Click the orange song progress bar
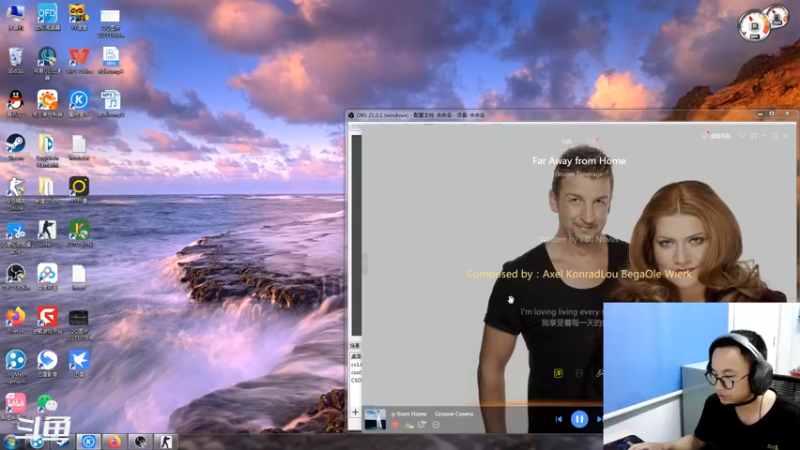Screen dimensions: 800x450 point(534,403)
